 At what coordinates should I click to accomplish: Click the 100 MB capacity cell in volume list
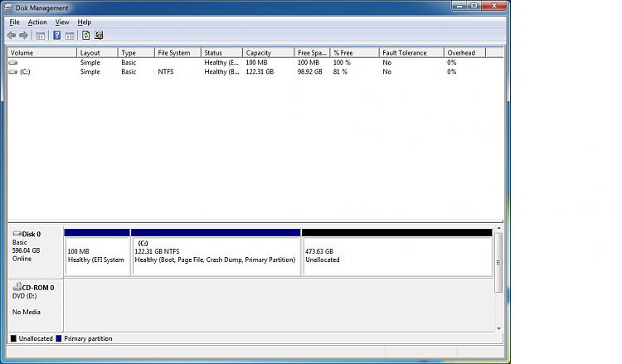(x=256, y=63)
